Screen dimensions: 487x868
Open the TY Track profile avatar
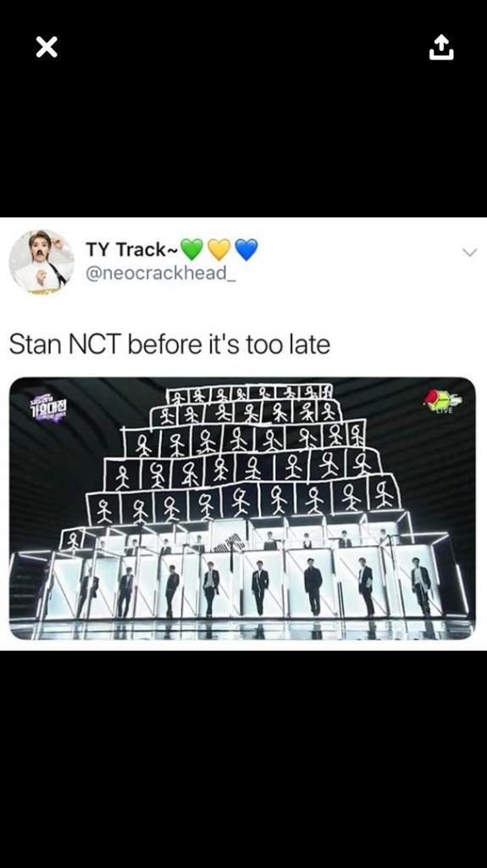click(42, 261)
